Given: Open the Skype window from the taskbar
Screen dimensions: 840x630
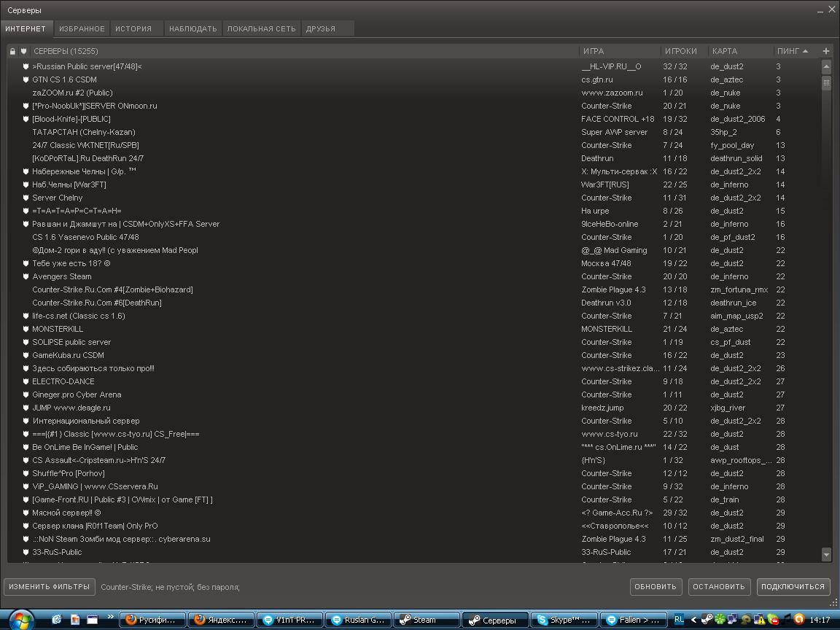Looking at the screenshot, I should click(x=564, y=620).
